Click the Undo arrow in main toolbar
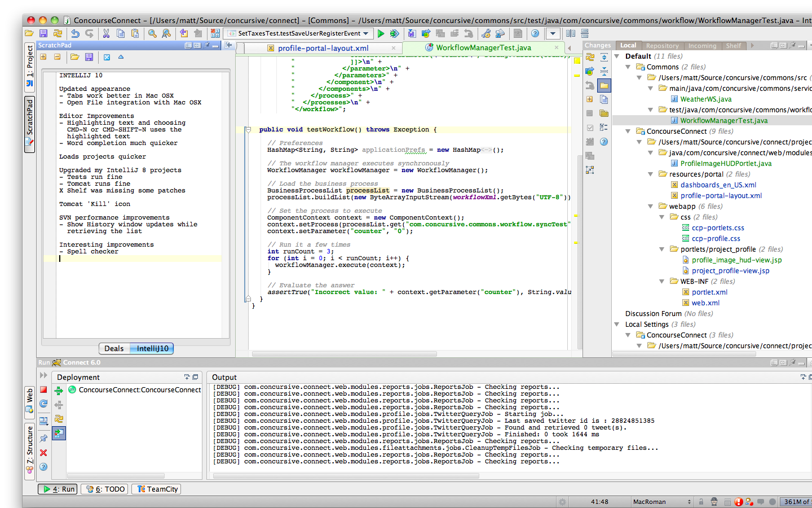This screenshot has height=508, width=812. point(75,34)
